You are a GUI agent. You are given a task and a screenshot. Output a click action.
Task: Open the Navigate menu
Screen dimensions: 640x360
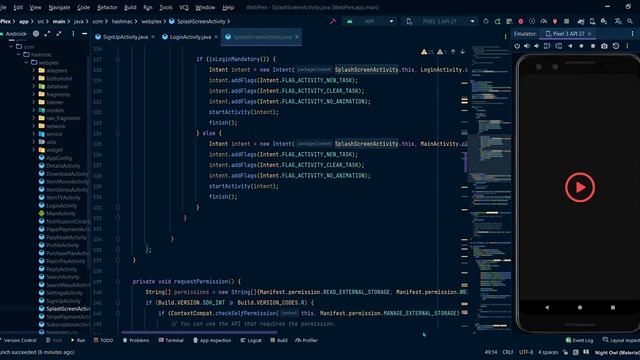click(x=59, y=7)
